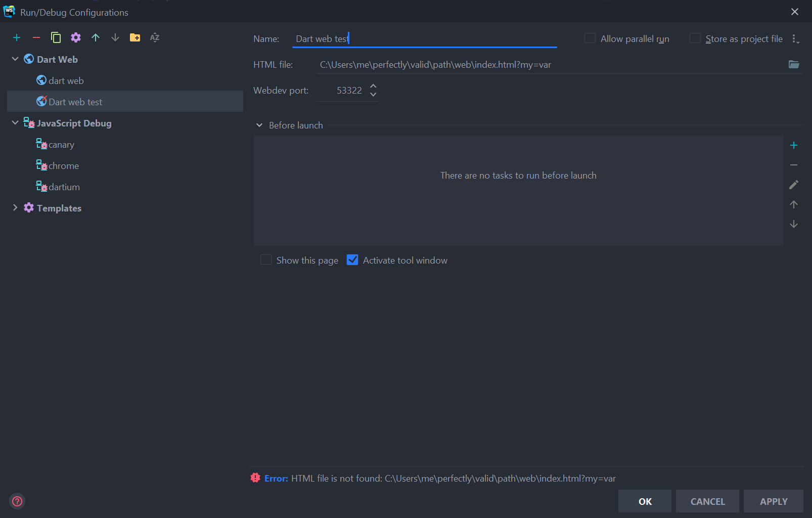
Task: Copy the selected configuration
Action: [56, 37]
